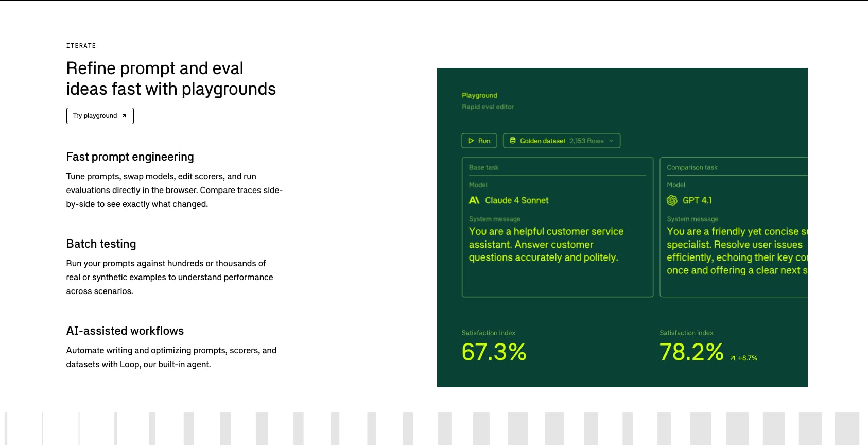This screenshot has width=868, height=448.
Task: Click the Base task heading
Action: tap(483, 167)
